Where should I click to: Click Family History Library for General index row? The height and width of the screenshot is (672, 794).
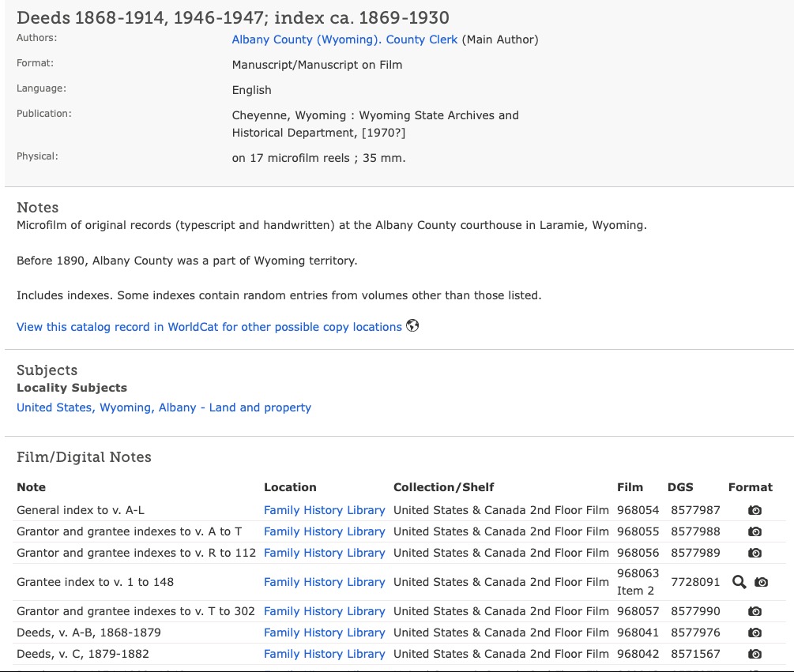pyautogui.click(x=324, y=511)
